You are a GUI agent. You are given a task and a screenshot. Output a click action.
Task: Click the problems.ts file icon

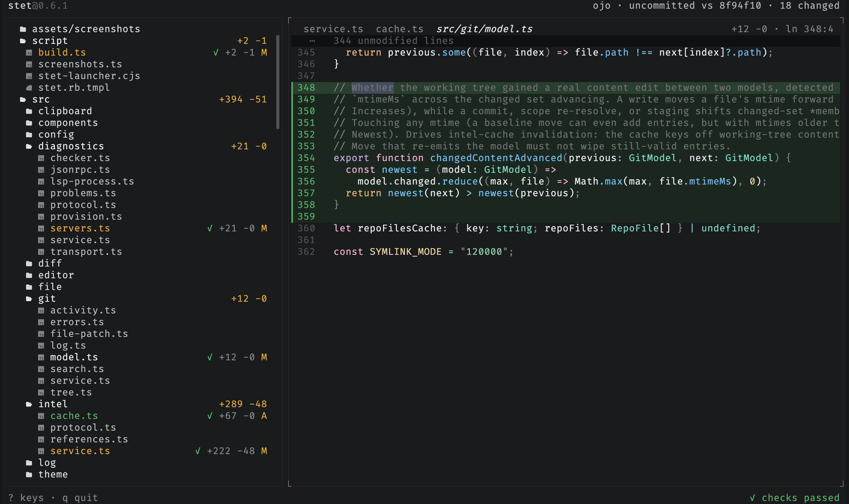point(41,194)
